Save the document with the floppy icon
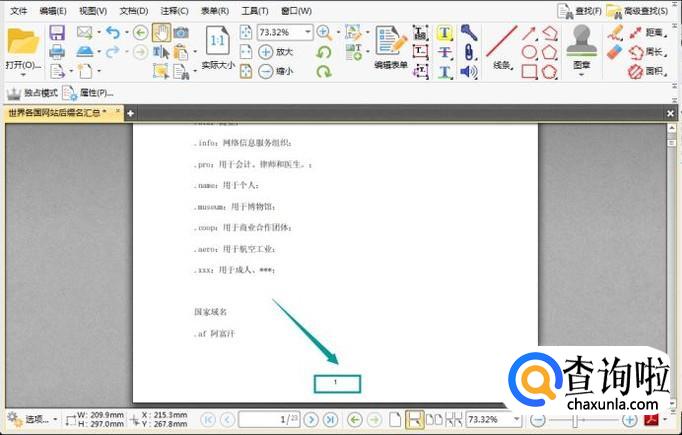Image resolution: width=682 pixels, height=435 pixels. (x=57, y=33)
